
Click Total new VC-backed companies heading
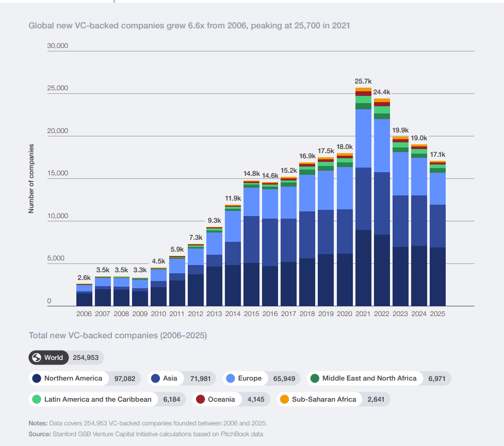pos(118,336)
